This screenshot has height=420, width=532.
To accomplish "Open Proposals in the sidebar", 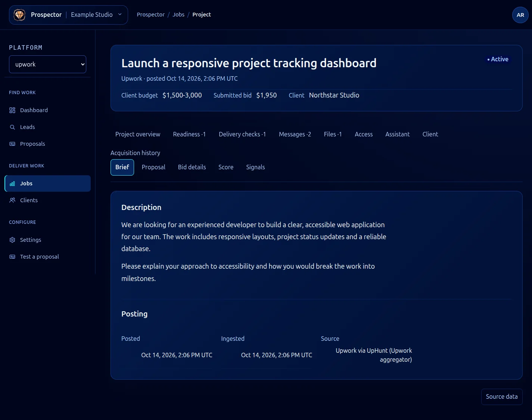I will click(47, 144).
